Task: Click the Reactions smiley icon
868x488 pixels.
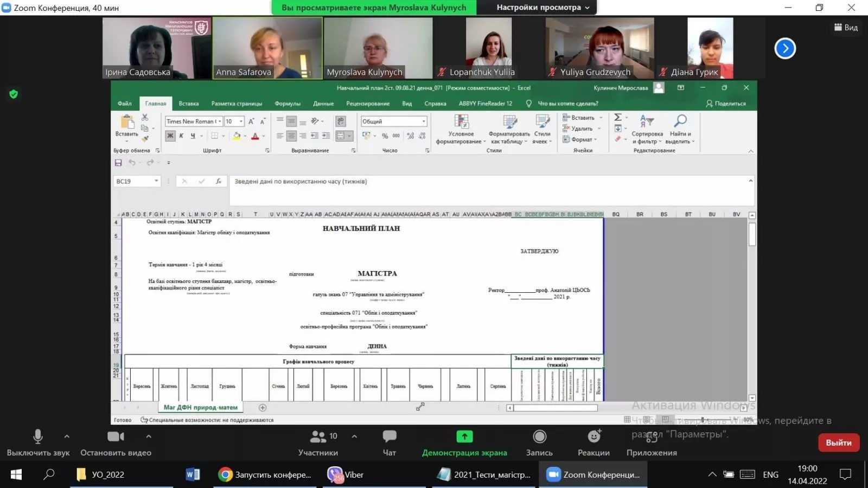Action: (x=594, y=436)
